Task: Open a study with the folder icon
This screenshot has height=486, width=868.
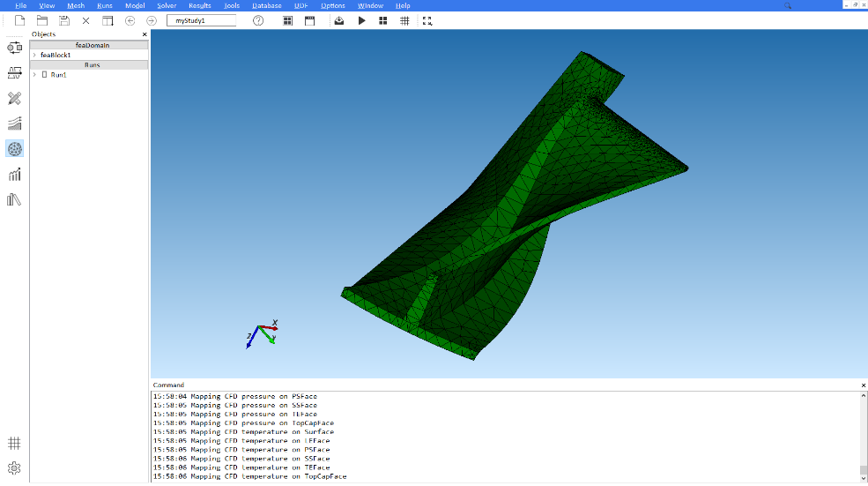Action: tap(42, 20)
